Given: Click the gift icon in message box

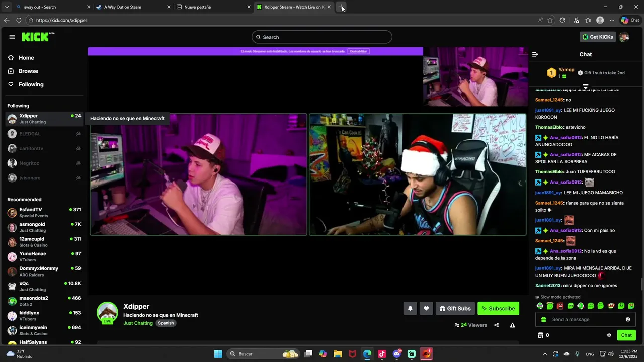Looking at the screenshot, I should tap(543, 319).
